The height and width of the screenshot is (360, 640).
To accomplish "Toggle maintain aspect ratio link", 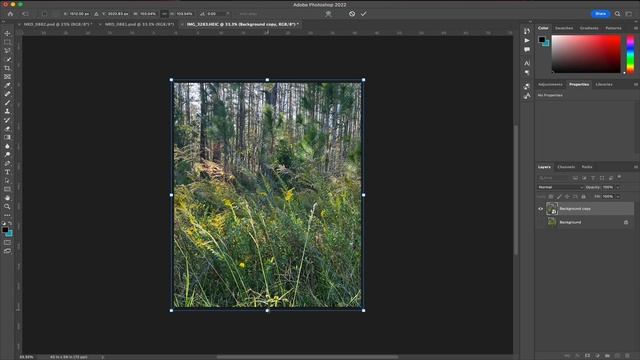I will pos(164,14).
